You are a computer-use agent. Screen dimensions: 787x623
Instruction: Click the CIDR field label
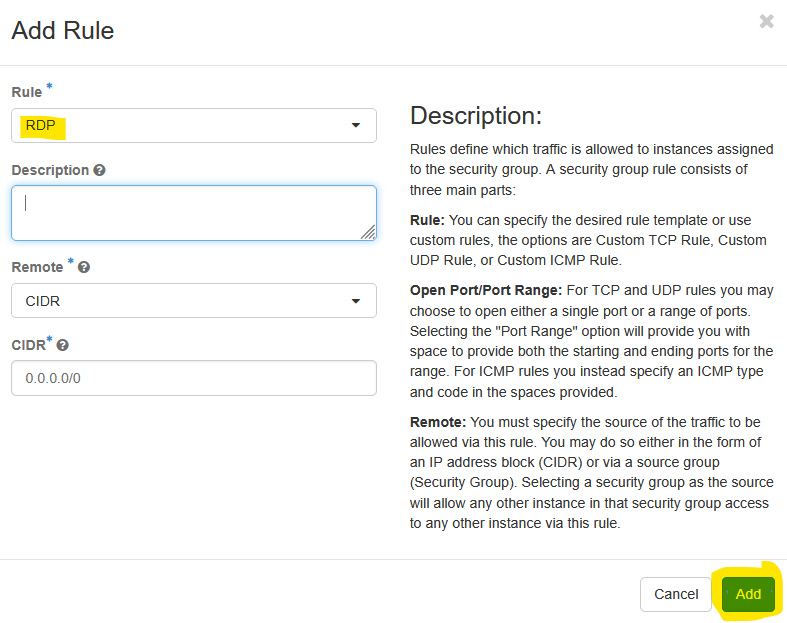[29, 345]
